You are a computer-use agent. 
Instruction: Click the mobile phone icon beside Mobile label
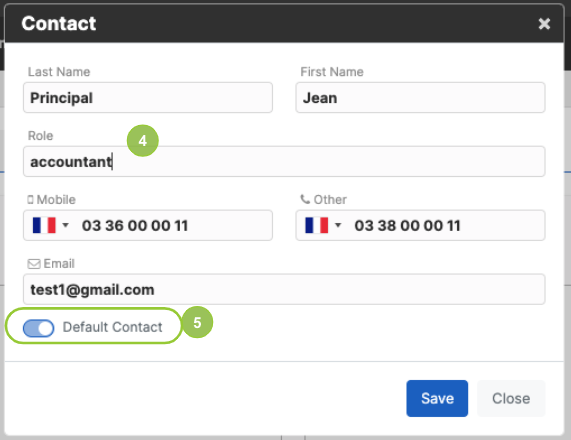pos(31,200)
